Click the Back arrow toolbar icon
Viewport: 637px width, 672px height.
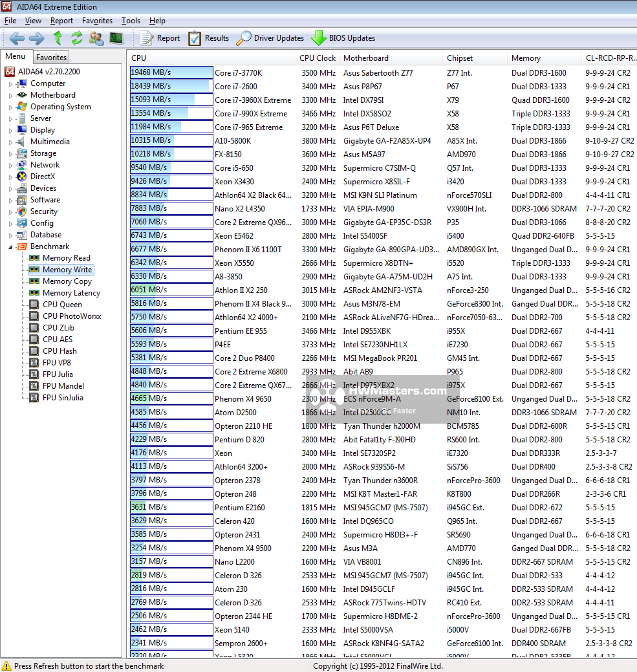[x=17, y=38]
